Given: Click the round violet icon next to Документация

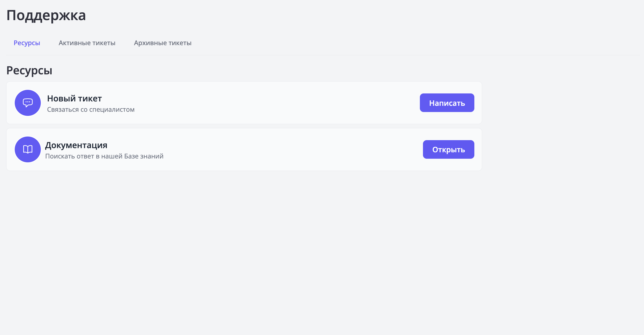Looking at the screenshot, I should pos(28,149).
